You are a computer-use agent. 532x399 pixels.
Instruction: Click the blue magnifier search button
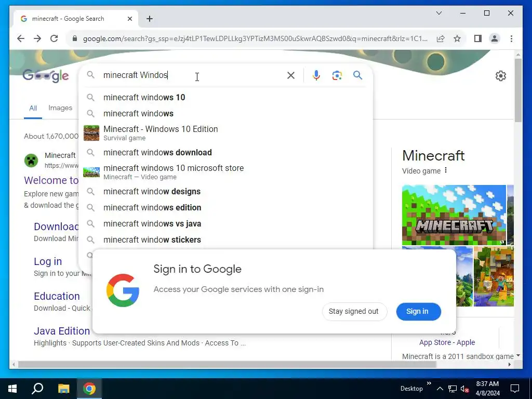click(x=357, y=75)
